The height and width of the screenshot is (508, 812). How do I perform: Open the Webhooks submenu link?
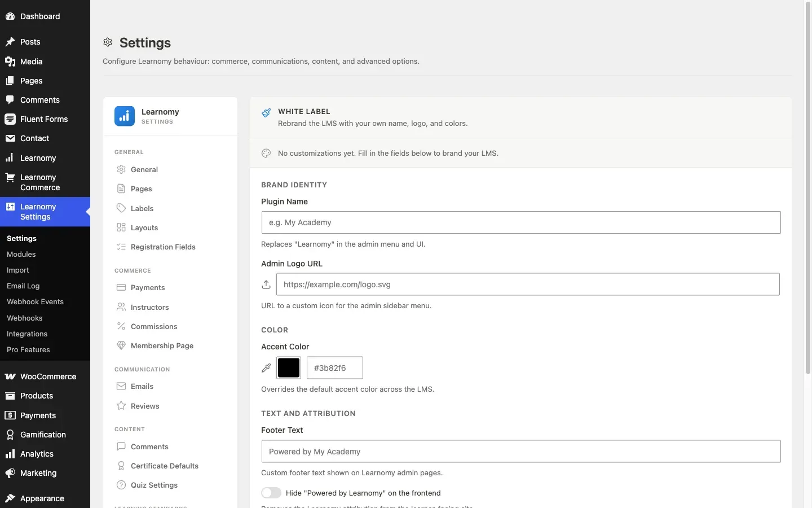[25, 318]
